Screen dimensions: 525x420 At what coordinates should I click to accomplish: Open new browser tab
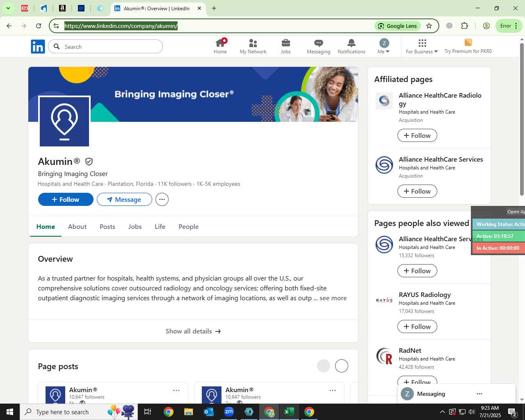214,8
